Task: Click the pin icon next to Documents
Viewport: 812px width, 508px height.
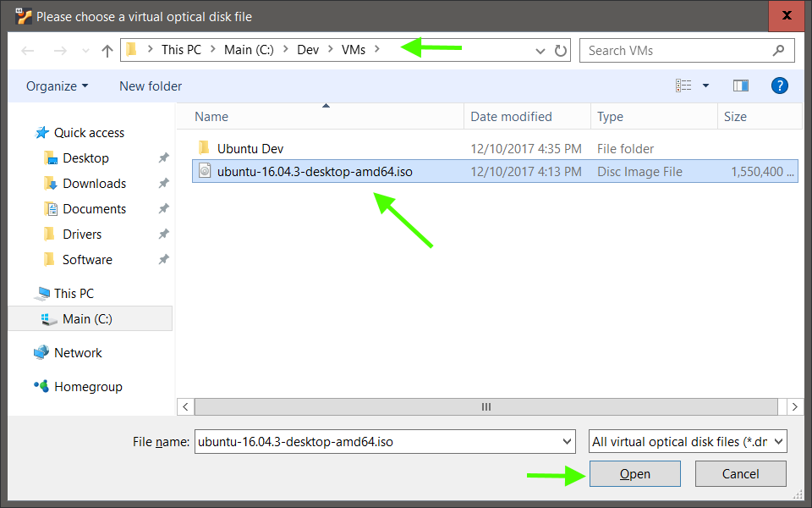Action: click(x=163, y=208)
